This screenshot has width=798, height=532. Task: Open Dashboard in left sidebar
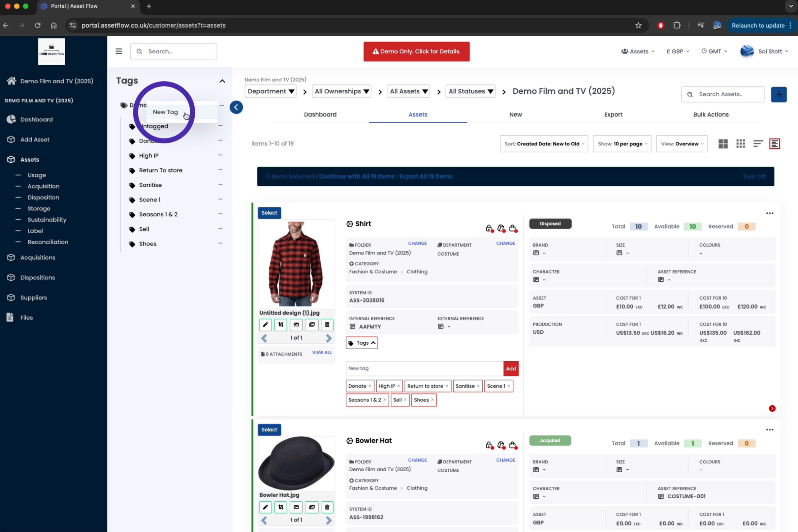pos(36,119)
